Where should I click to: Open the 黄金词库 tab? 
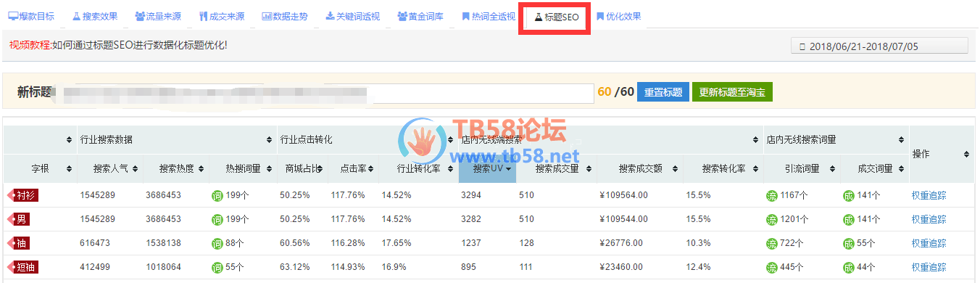(420, 16)
